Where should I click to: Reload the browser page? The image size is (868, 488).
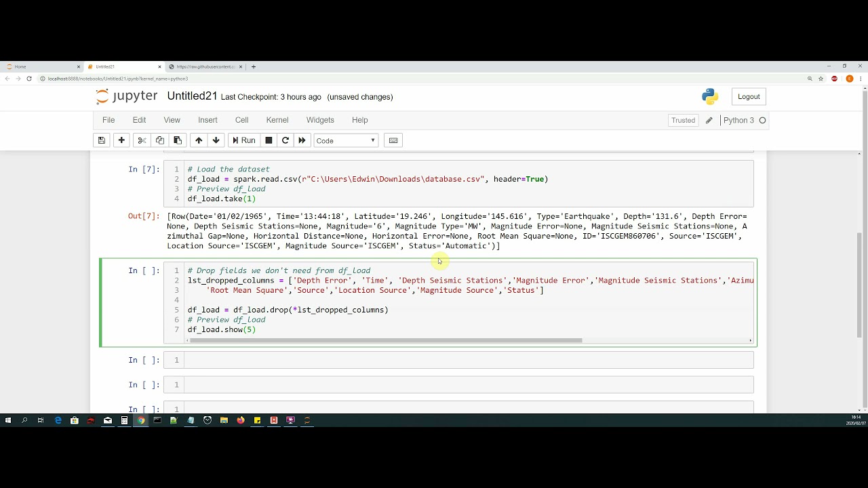point(29,79)
